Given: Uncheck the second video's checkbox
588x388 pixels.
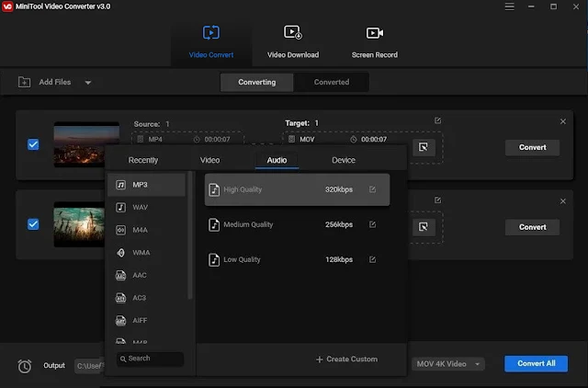Looking at the screenshot, I should coord(33,224).
